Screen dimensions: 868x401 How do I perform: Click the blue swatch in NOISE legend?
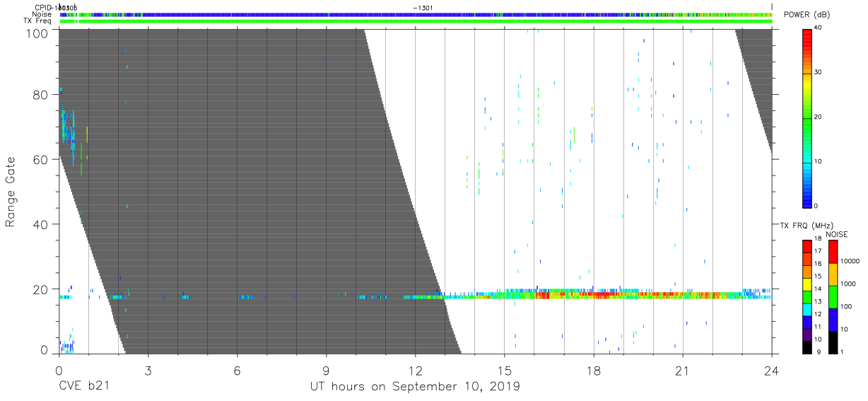point(833,319)
